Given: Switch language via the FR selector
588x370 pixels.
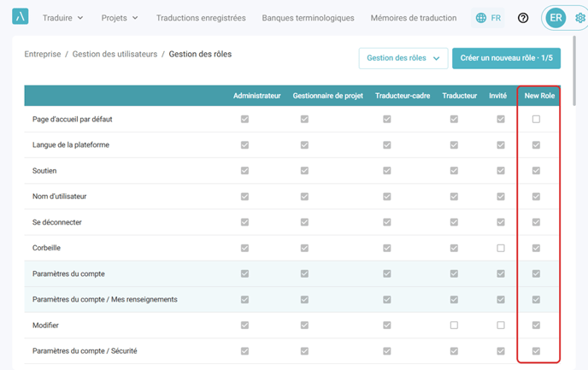Looking at the screenshot, I should pyautogui.click(x=488, y=18).
